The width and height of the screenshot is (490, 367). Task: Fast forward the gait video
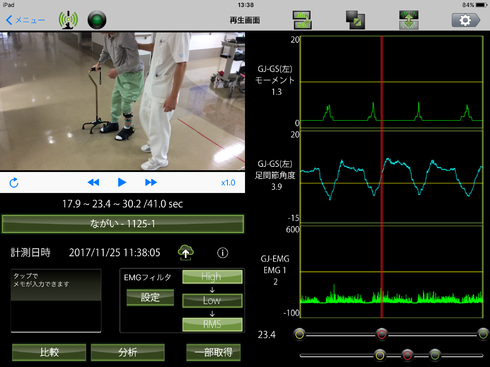[x=151, y=182]
